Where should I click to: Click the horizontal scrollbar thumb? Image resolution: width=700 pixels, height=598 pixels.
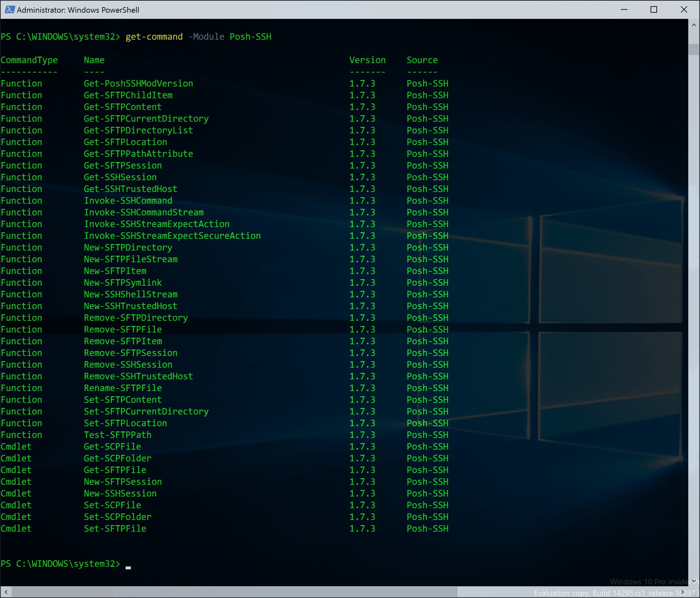click(x=234, y=592)
